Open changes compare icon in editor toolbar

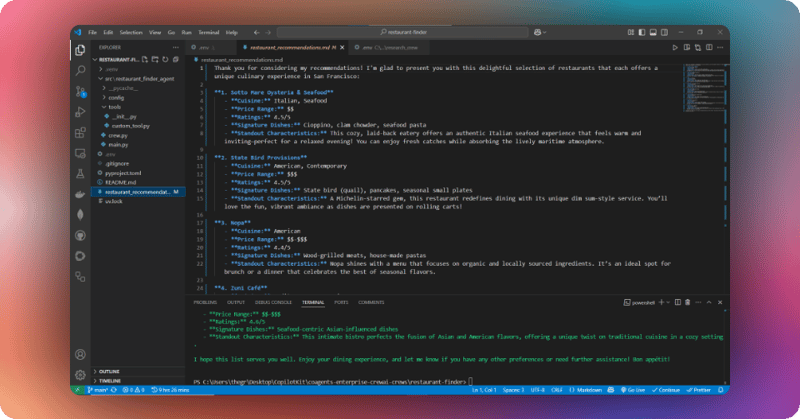pyautogui.click(x=698, y=47)
